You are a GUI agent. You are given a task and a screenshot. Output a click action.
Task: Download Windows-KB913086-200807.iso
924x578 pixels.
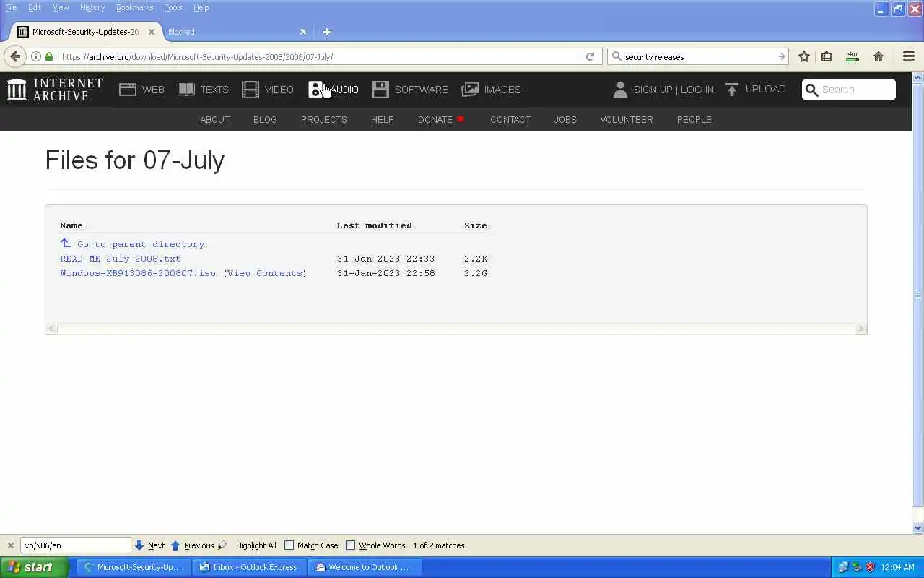(x=138, y=273)
